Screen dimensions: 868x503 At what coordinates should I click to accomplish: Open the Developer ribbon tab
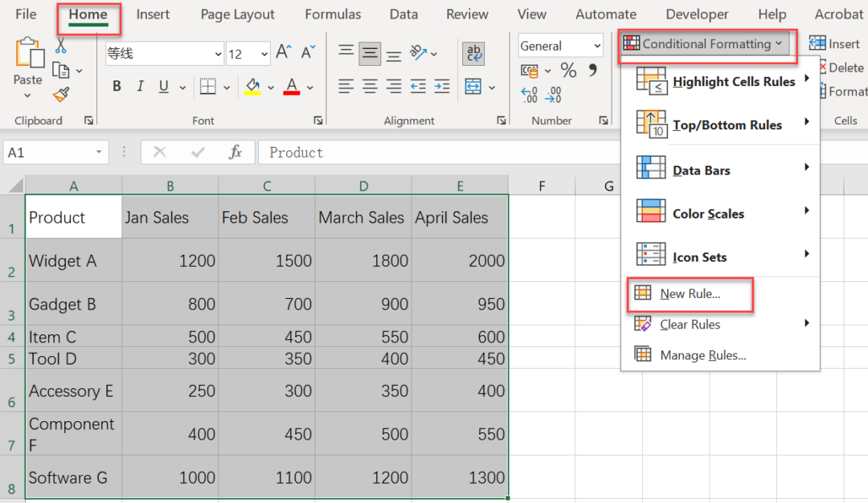tap(697, 14)
